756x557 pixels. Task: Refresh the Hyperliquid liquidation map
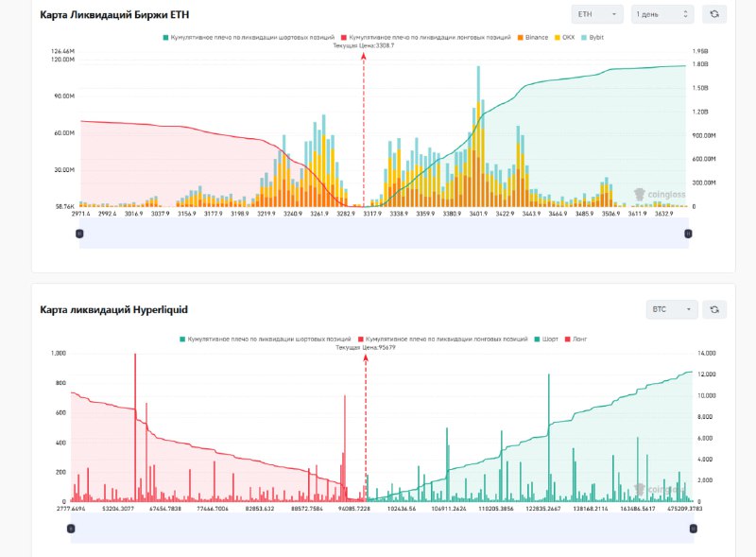coord(715,309)
